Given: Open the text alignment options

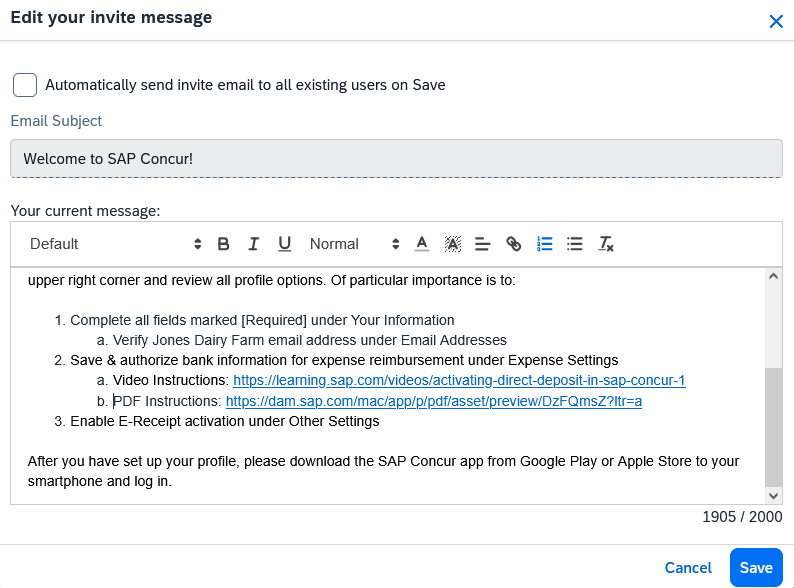Looking at the screenshot, I should (483, 244).
